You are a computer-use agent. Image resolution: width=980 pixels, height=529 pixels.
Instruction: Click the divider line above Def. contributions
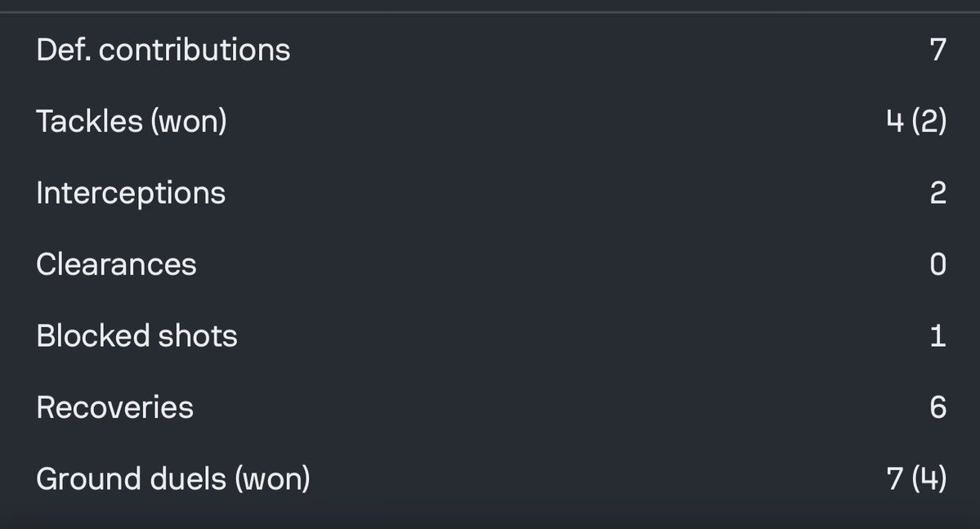tap(490, 12)
